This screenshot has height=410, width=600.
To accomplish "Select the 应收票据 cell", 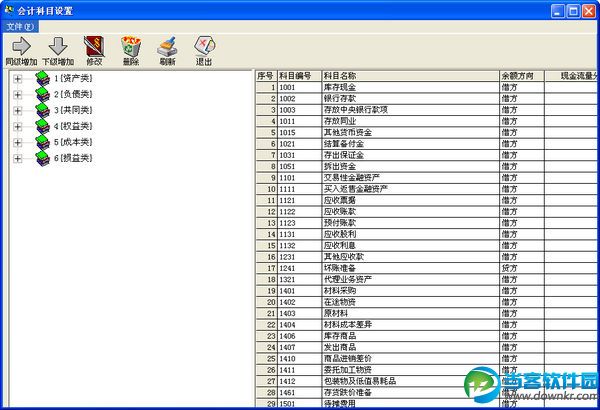I will coord(411,200).
